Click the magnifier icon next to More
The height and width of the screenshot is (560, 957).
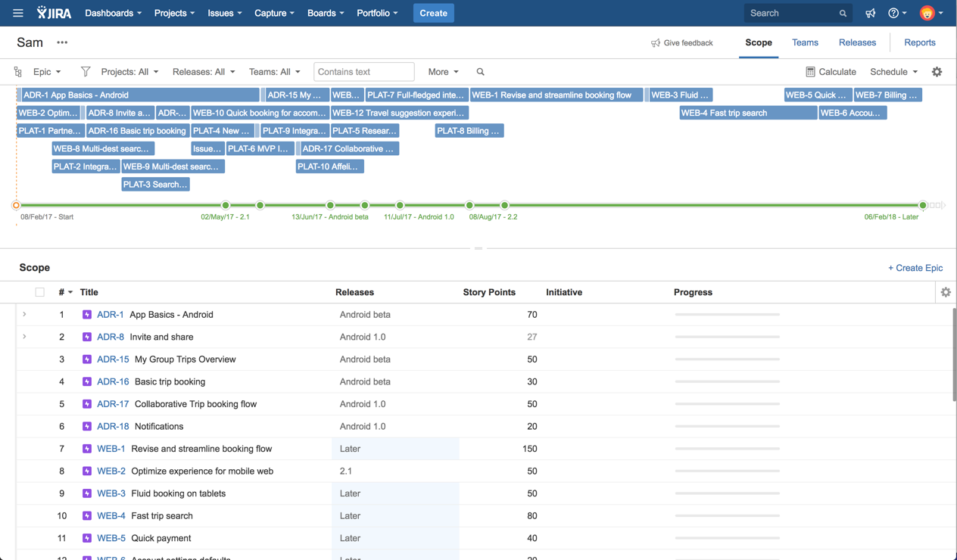click(480, 72)
